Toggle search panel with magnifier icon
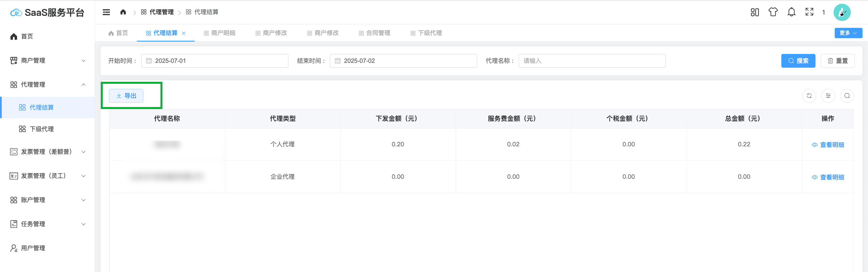This screenshot has width=868, height=272. point(847,96)
